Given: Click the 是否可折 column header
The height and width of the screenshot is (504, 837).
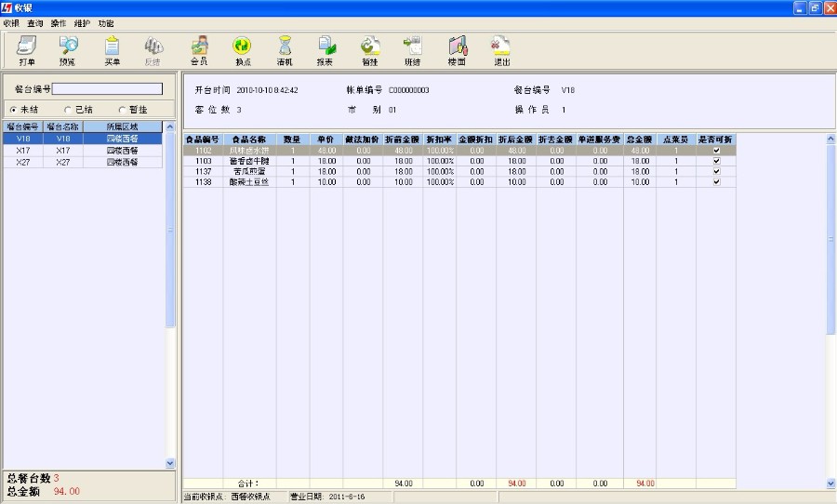Looking at the screenshot, I should coord(716,139).
